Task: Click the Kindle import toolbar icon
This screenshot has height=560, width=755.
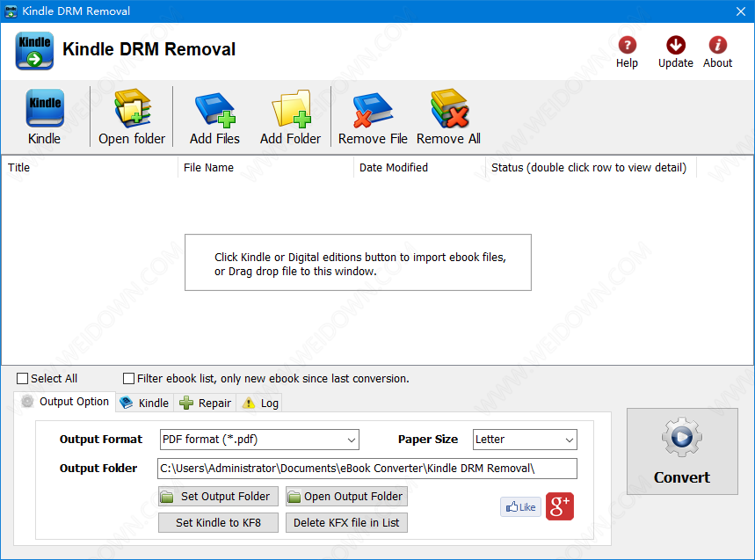Action: tap(45, 108)
